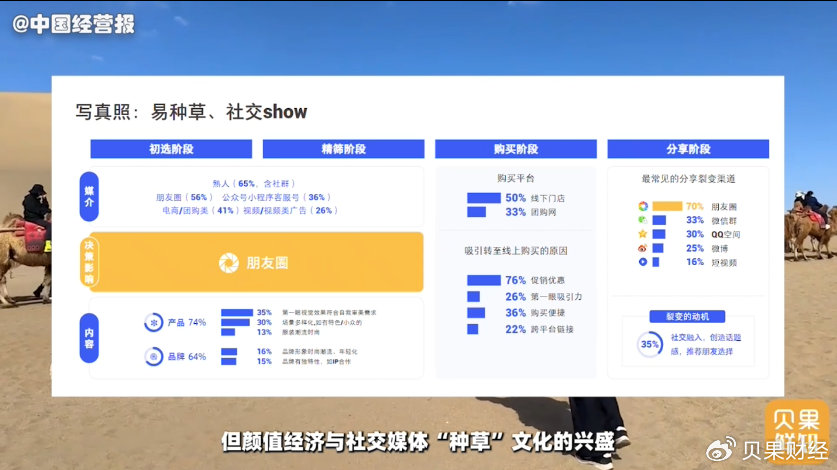The image size is (837, 470).
Task: Click the 媒介 side label pill
Action: click(x=89, y=197)
